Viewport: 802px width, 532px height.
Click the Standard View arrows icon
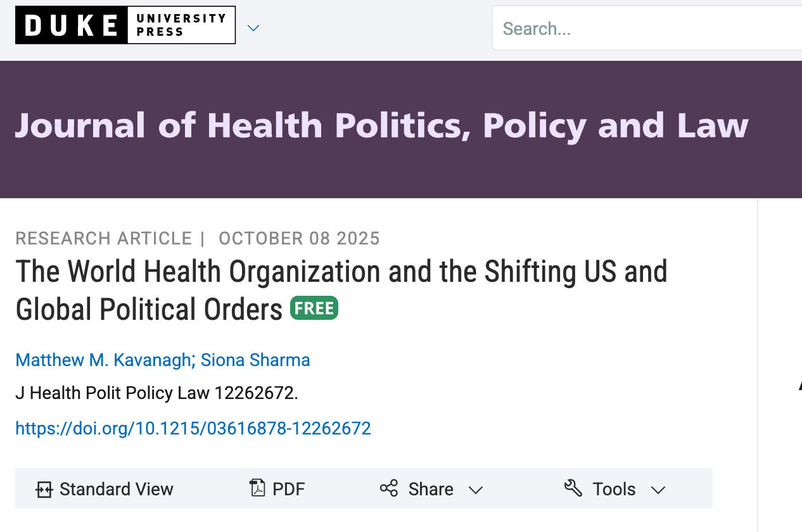coord(44,490)
